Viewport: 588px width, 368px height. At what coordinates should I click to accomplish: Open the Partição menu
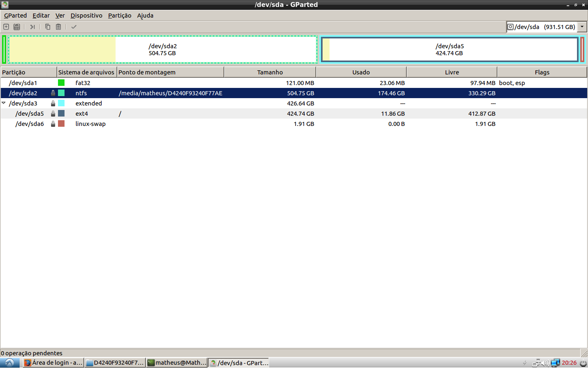[x=120, y=16]
